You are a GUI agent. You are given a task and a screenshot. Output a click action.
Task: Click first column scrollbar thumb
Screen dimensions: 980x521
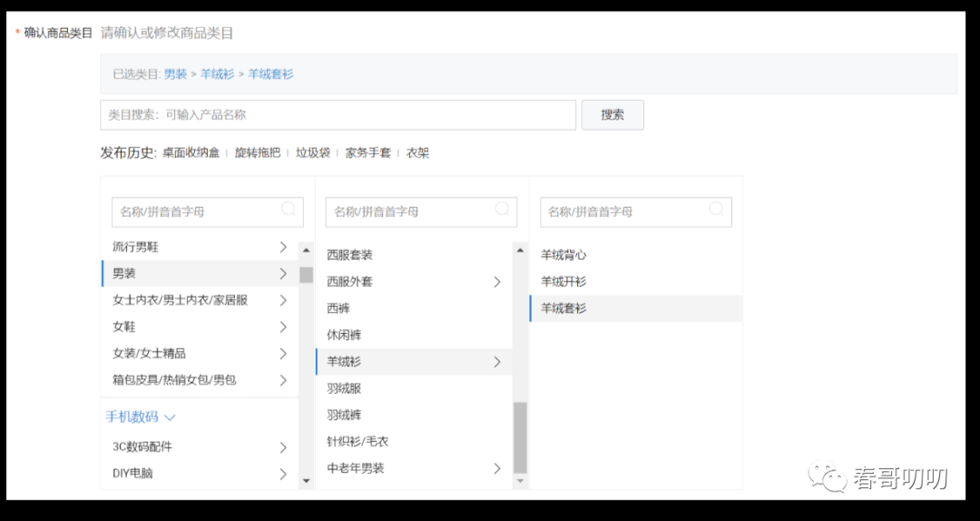(x=307, y=275)
